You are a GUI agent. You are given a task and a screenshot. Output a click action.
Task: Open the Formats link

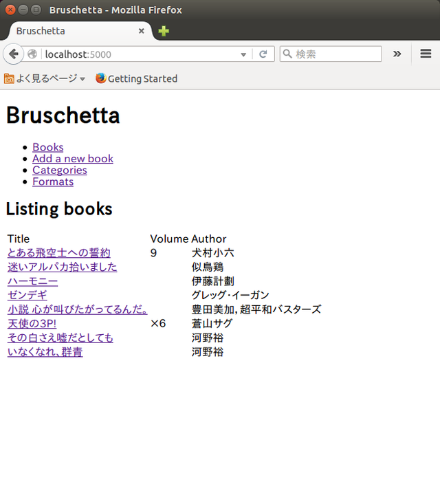(x=53, y=182)
